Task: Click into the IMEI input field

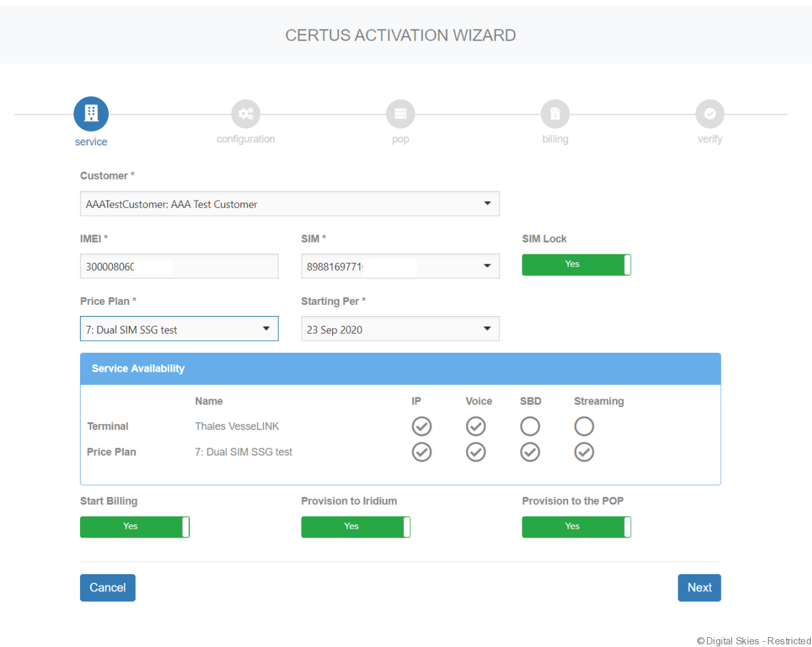Action: pyautogui.click(x=179, y=266)
